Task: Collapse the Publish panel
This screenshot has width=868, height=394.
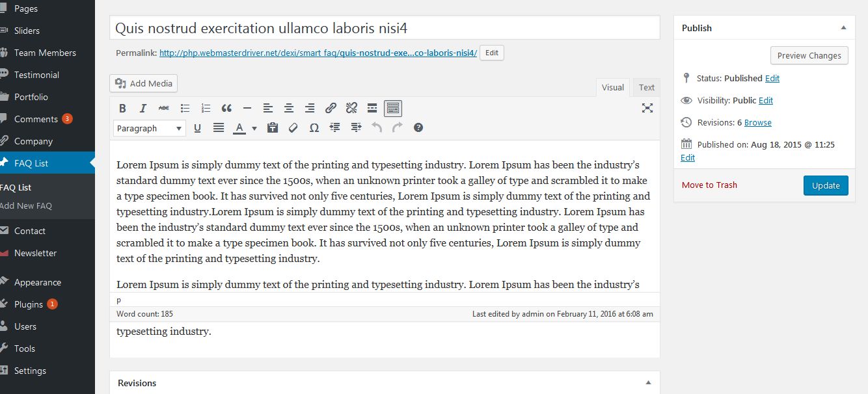Action: coord(843,28)
